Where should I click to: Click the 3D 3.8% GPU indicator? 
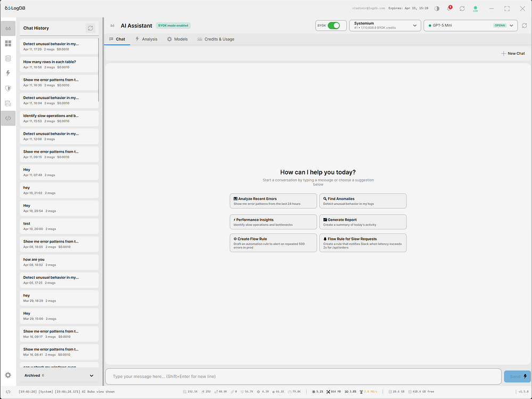[351, 392]
